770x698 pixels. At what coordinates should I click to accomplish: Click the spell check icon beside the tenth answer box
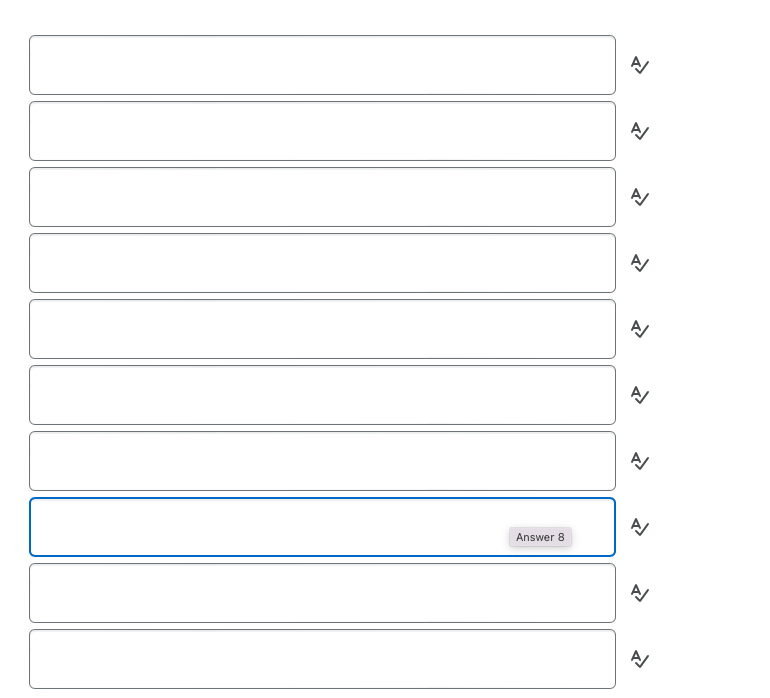(640, 659)
